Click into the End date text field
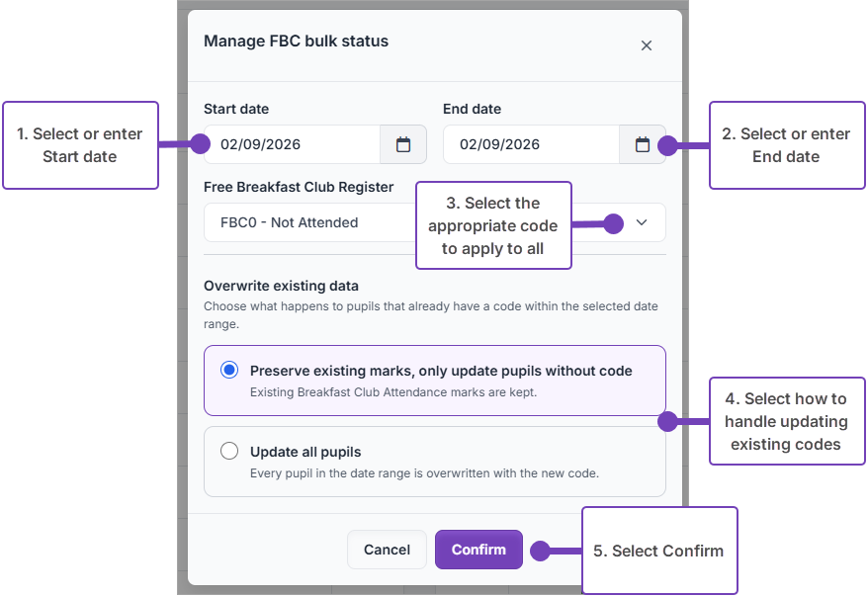The image size is (868, 597). (532, 144)
